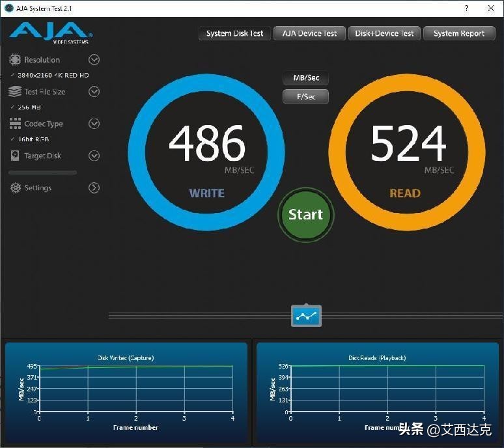The width and height of the screenshot is (504, 448).
Task: Click the Target Disk label
Action: (43, 156)
